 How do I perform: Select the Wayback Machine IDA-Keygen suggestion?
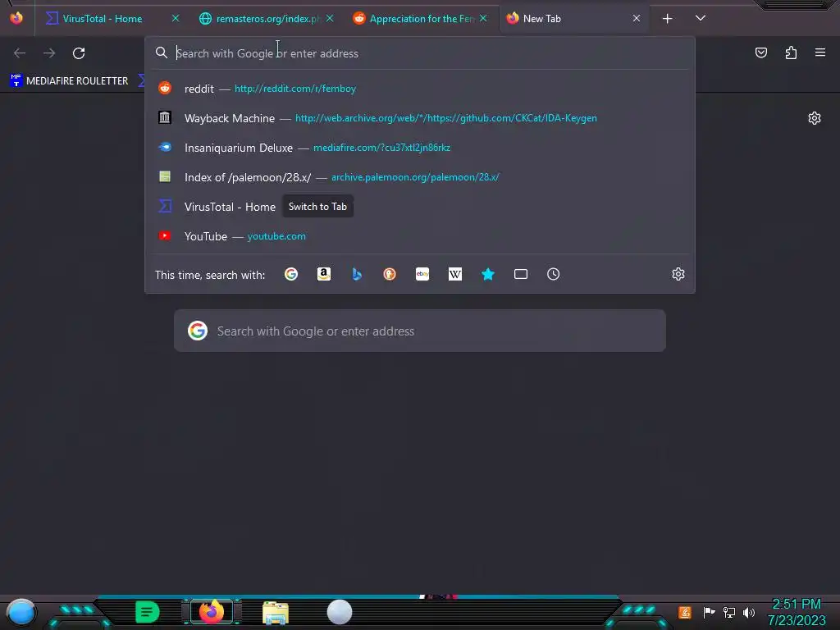pyautogui.click(x=420, y=118)
